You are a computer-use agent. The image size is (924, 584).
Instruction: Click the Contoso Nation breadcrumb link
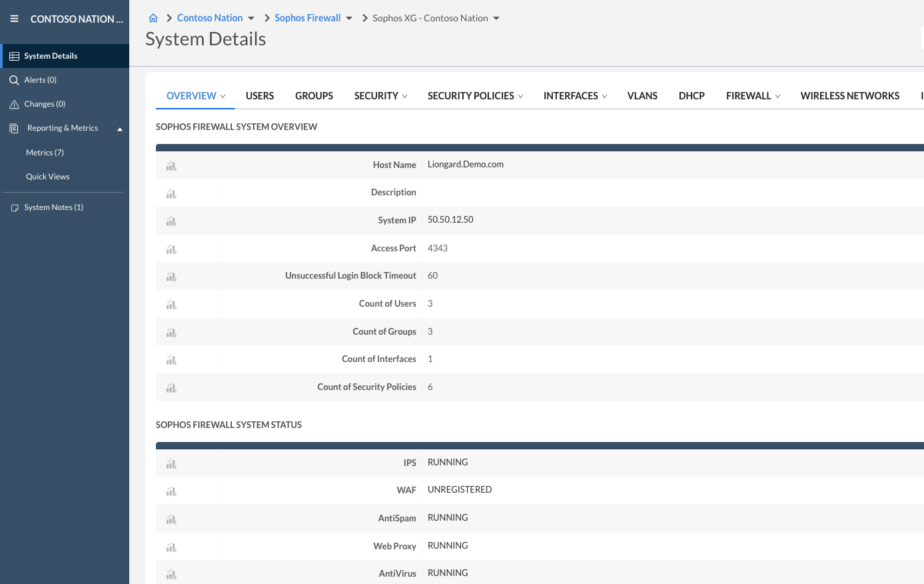210,18
